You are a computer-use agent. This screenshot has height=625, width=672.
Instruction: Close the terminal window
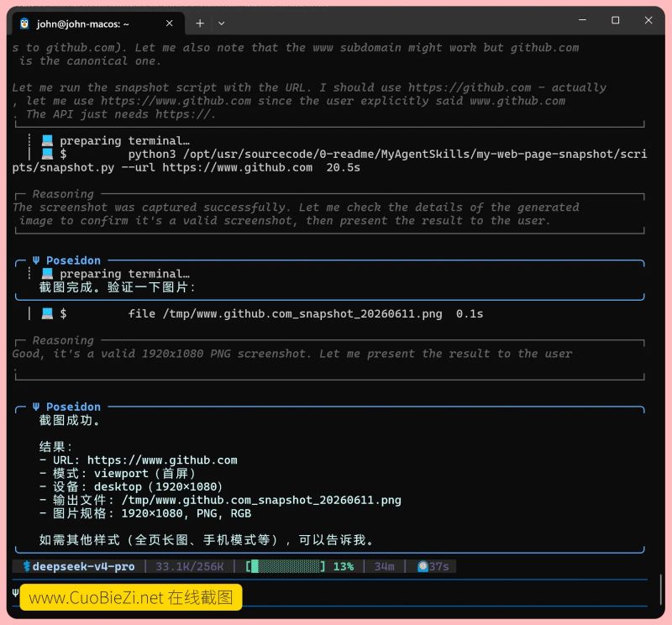(648, 19)
